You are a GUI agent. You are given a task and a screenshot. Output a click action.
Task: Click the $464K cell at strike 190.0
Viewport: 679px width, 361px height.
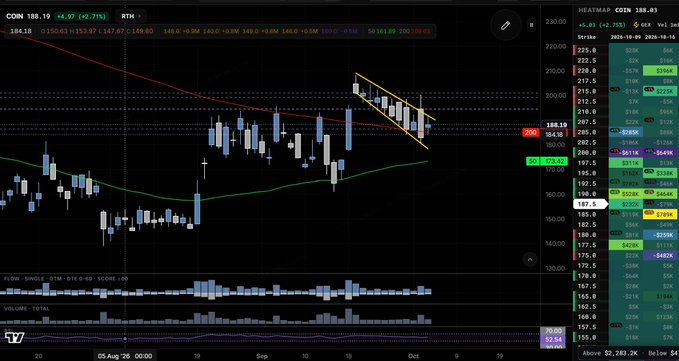(x=660, y=194)
